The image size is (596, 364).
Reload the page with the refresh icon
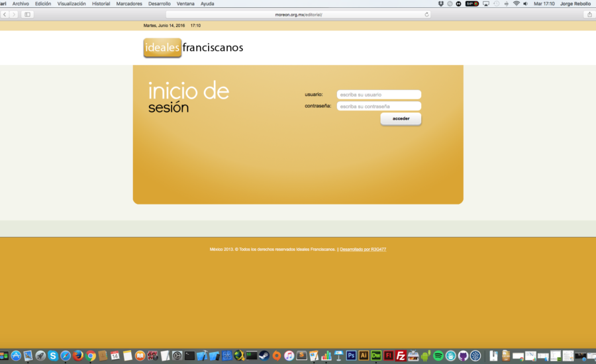click(427, 15)
